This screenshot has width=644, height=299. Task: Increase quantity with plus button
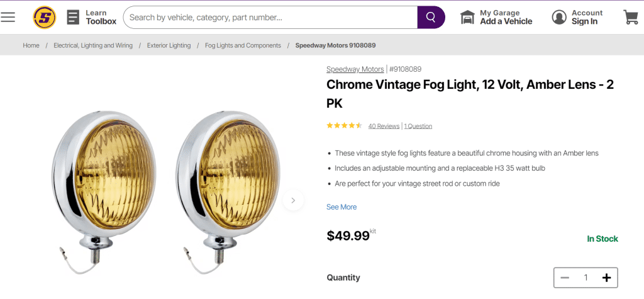606,278
